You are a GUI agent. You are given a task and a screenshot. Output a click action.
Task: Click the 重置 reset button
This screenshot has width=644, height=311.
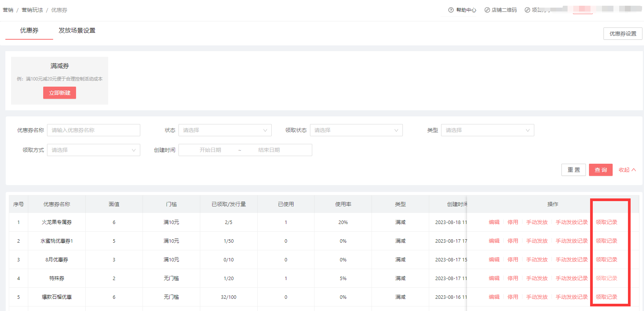(x=573, y=170)
